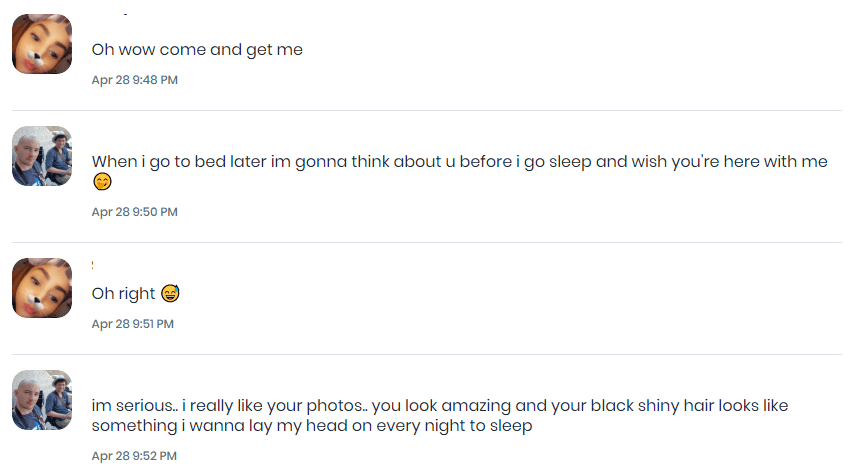Click the divider line below the 9:48 PM timestamp
852x473 pixels.
coord(426,110)
